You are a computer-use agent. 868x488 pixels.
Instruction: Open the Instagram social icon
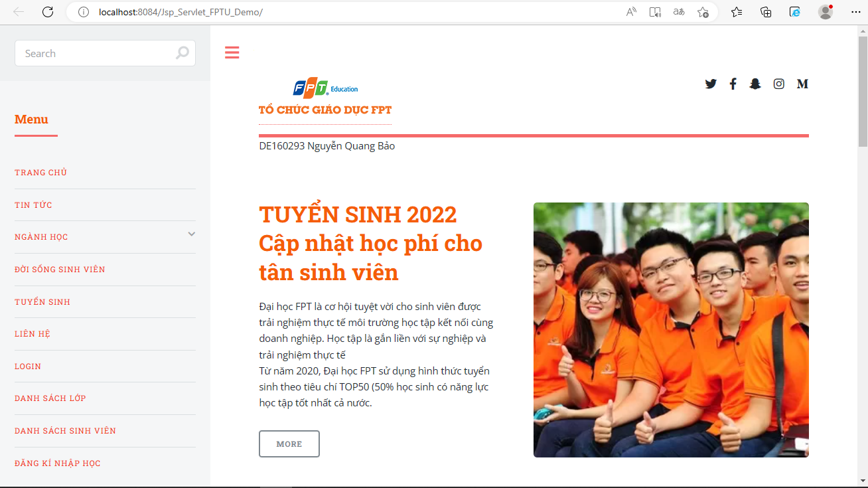(779, 84)
